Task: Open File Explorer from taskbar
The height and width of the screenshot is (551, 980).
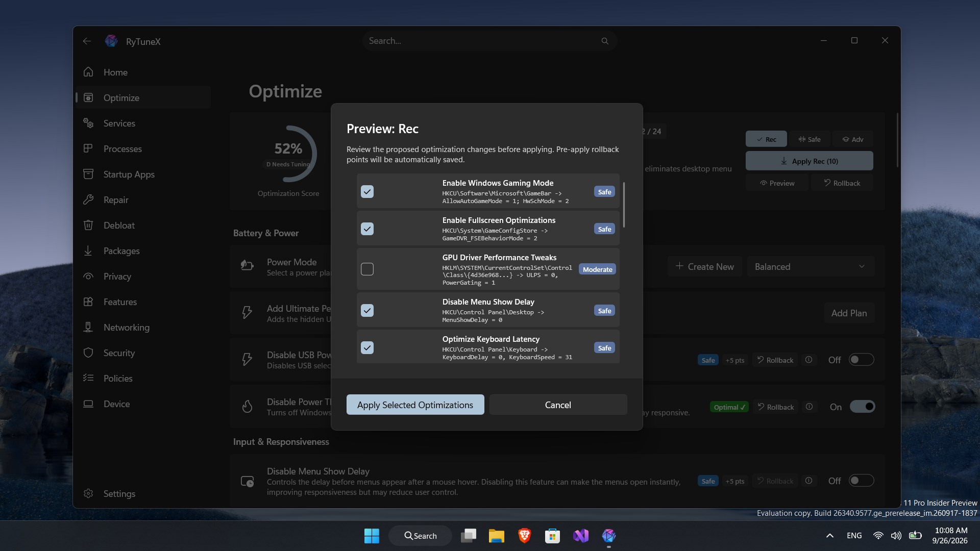Action: pos(496,536)
